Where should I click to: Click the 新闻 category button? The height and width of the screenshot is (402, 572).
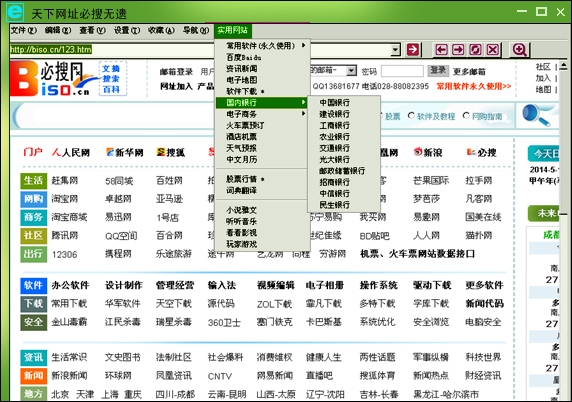(x=34, y=375)
